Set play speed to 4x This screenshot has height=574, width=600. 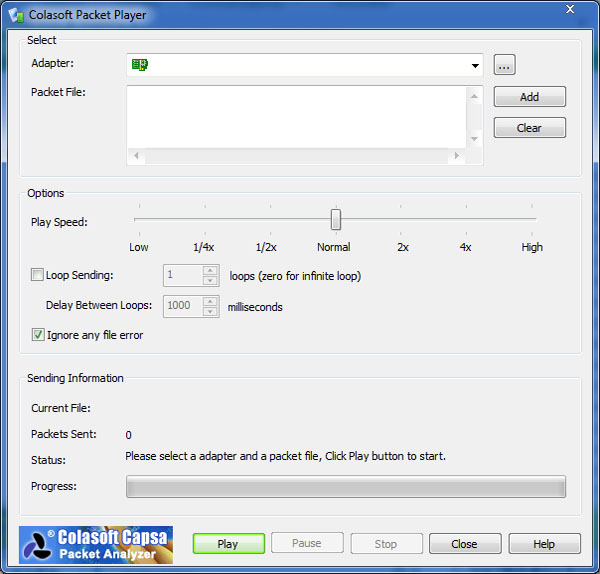pyautogui.click(x=465, y=247)
